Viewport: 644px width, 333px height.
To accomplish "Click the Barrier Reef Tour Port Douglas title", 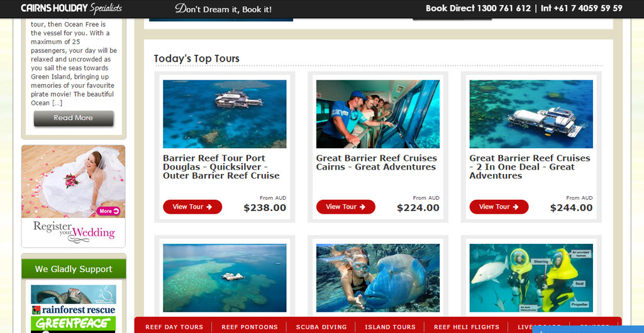I will [x=221, y=167].
